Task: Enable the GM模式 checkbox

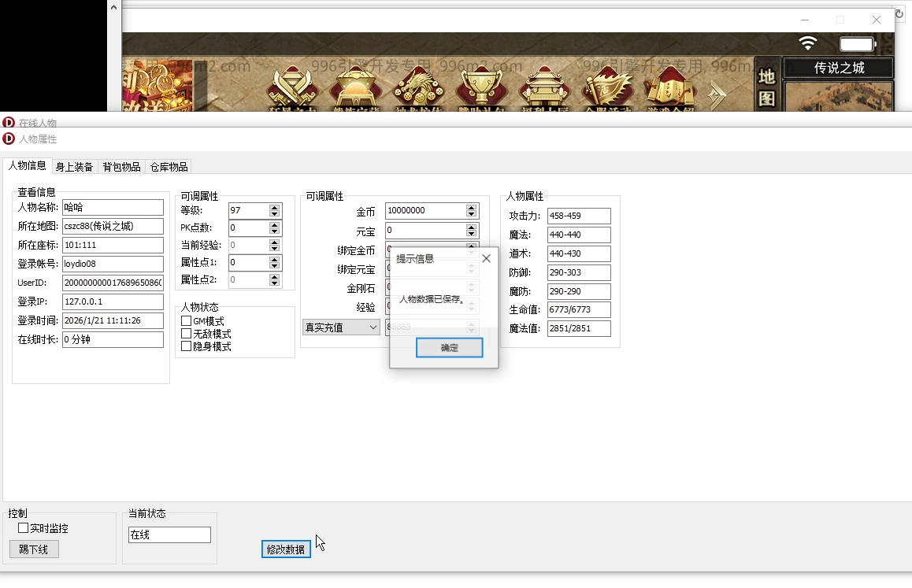Action: point(187,321)
